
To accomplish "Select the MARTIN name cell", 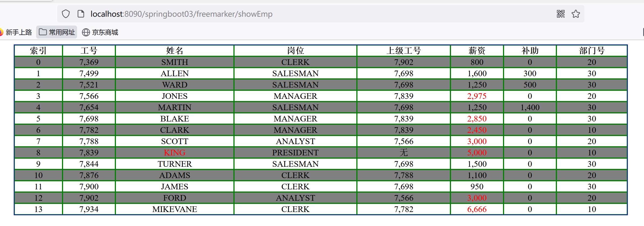I will (x=175, y=107).
